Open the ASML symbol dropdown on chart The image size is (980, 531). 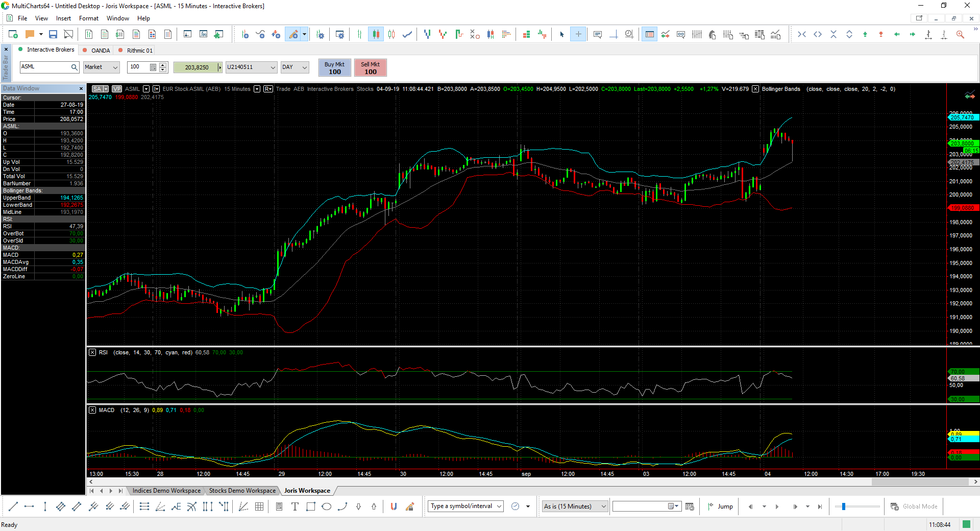click(x=146, y=89)
